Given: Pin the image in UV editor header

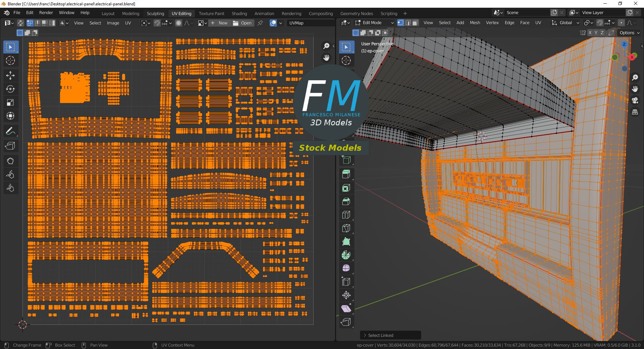Looking at the screenshot, I should point(260,23).
